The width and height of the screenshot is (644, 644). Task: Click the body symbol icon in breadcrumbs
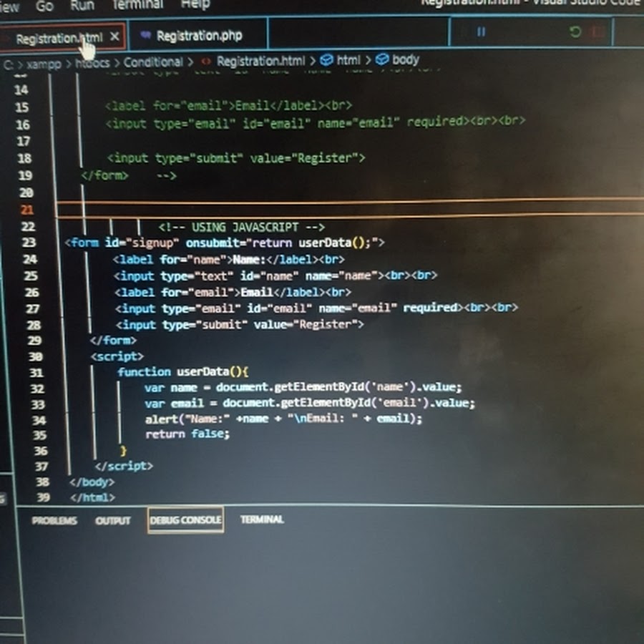(382, 59)
